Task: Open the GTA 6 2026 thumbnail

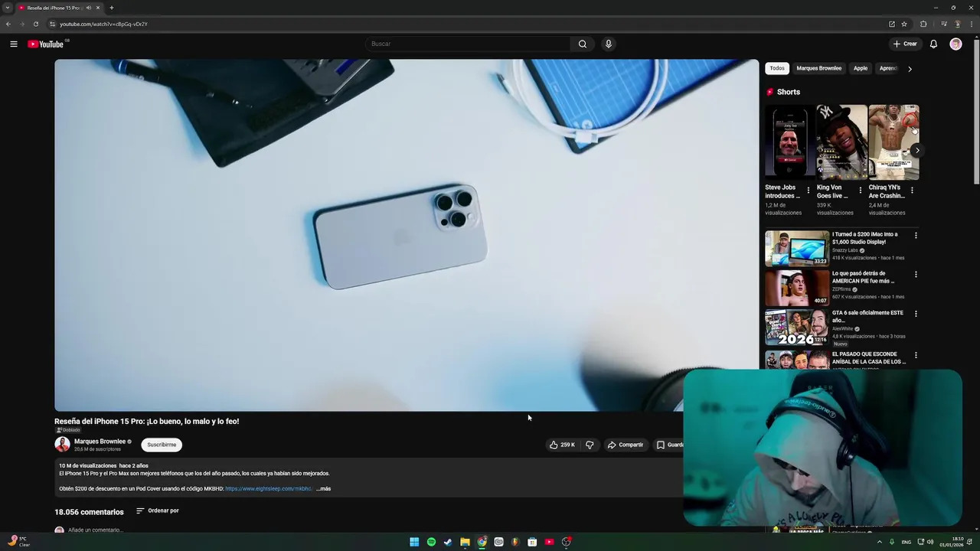Action: tap(797, 327)
